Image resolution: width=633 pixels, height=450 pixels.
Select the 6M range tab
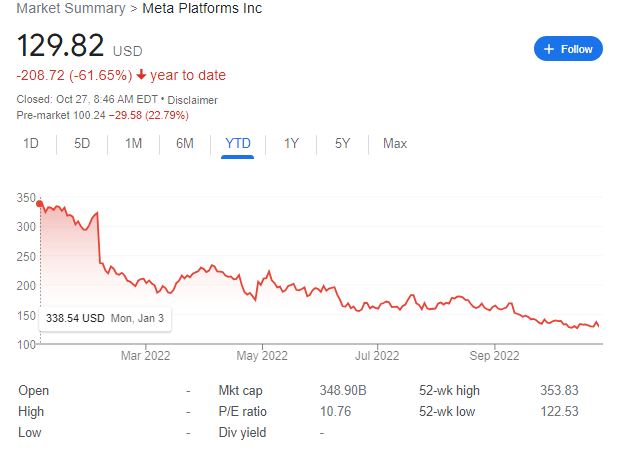point(185,143)
